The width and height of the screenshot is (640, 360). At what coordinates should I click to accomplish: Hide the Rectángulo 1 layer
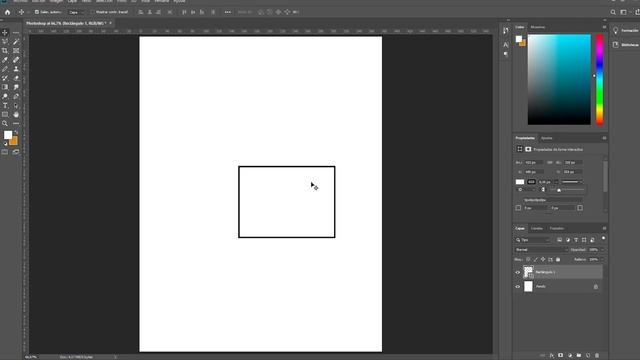[x=518, y=272]
